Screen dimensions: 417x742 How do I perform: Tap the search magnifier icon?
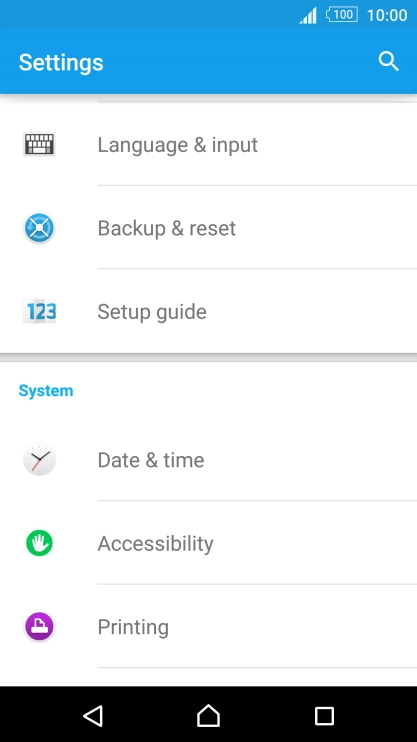coord(389,62)
